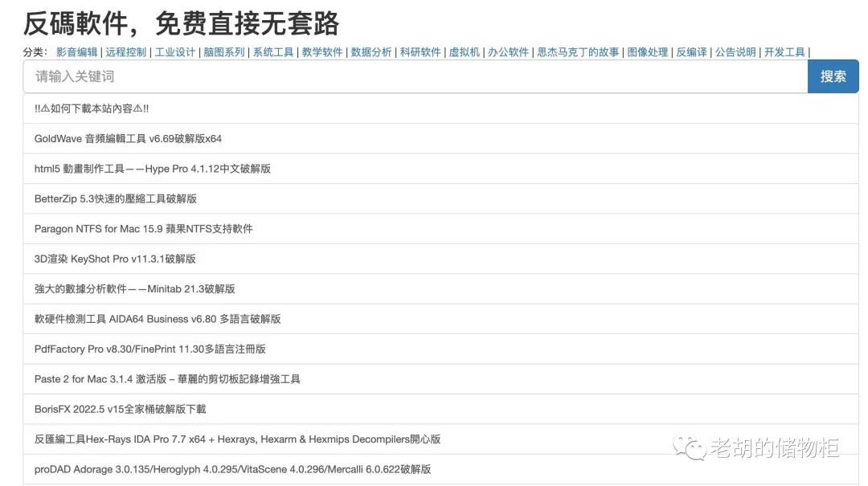Open the KeyShot Pro v11.3.1 entry
This screenshot has height=486, width=868.
click(440, 259)
